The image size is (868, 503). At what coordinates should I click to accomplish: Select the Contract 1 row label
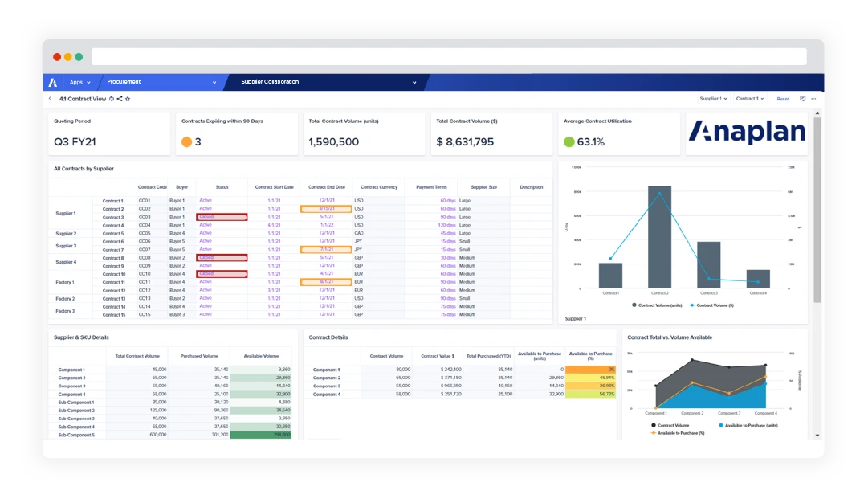tap(113, 201)
